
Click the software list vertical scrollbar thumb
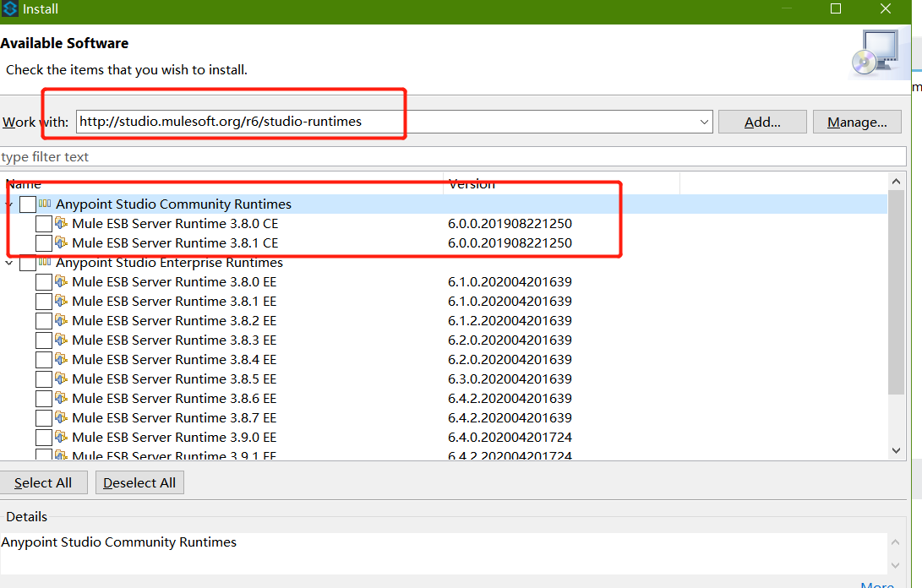(x=896, y=292)
